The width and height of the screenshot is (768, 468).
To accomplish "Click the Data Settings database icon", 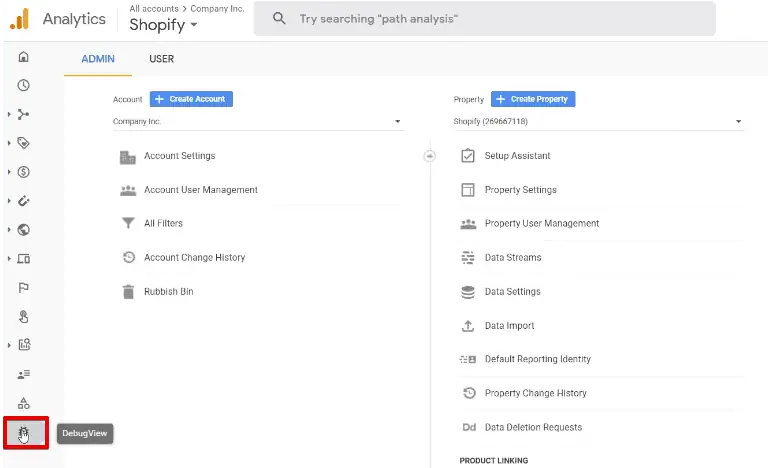I will point(468,292).
